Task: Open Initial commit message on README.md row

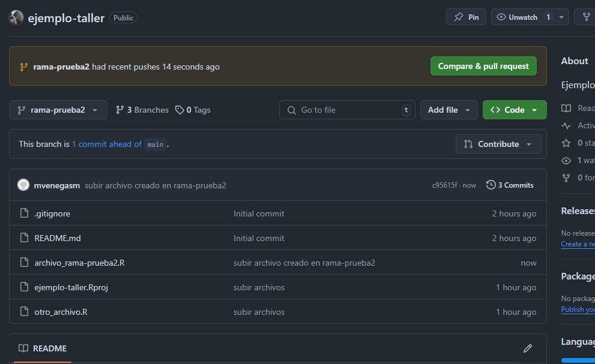Action: point(259,238)
